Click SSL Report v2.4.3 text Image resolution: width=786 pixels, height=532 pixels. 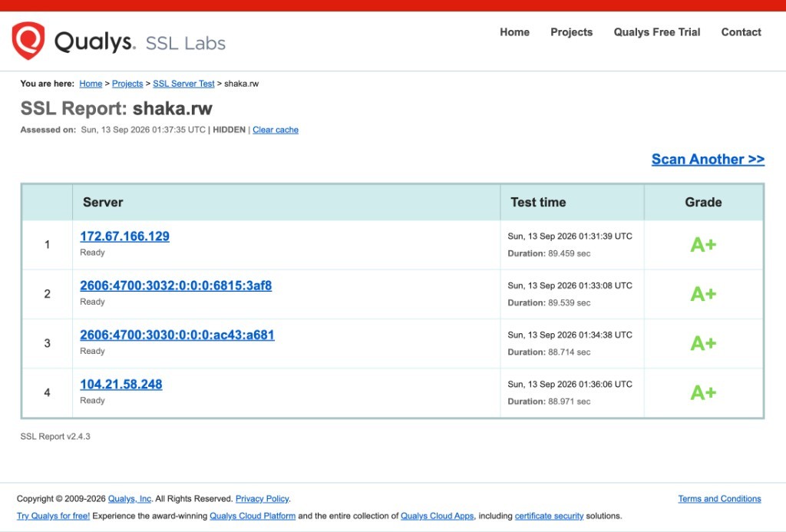pos(55,436)
